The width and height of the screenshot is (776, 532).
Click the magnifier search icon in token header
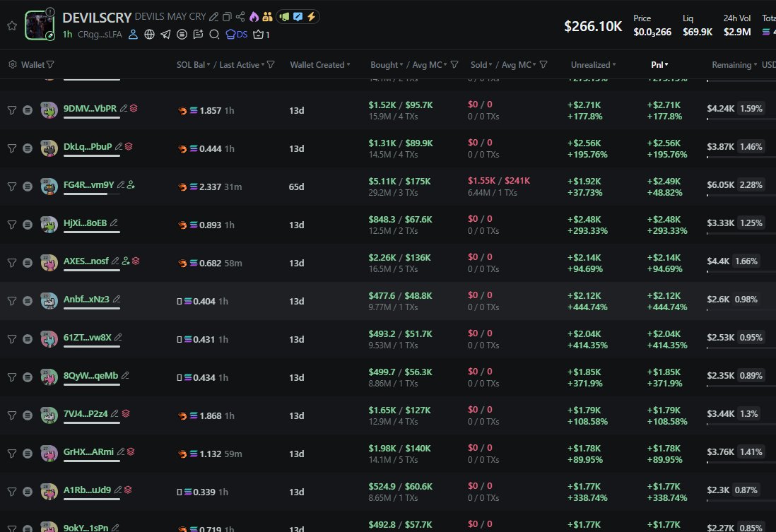pyautogui.click(x=214, y=34)
